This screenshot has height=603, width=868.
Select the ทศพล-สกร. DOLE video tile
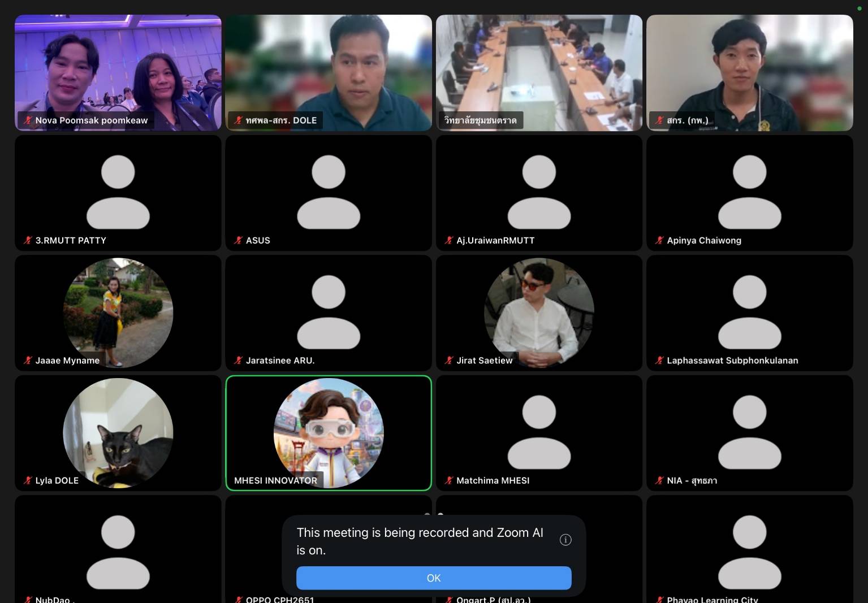coord(329,73)
